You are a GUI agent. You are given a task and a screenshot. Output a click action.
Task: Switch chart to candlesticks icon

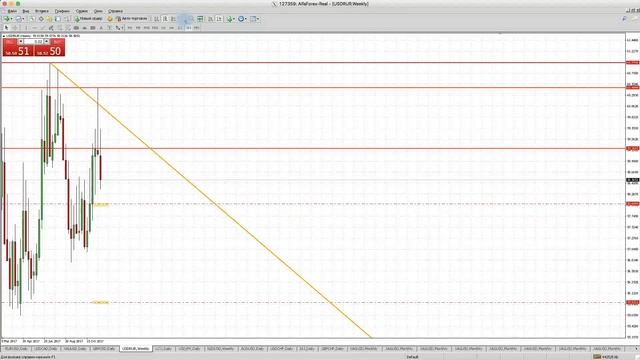tap(165, 19)
